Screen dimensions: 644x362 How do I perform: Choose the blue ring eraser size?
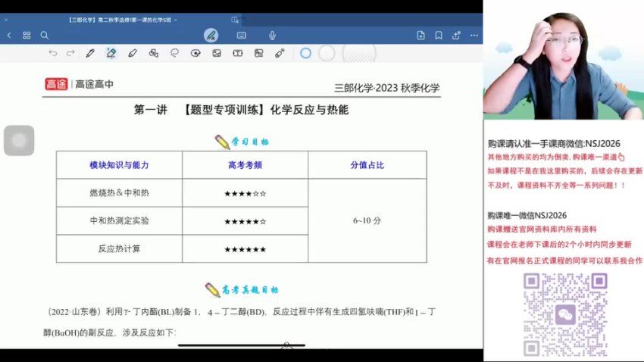[305, 53]
